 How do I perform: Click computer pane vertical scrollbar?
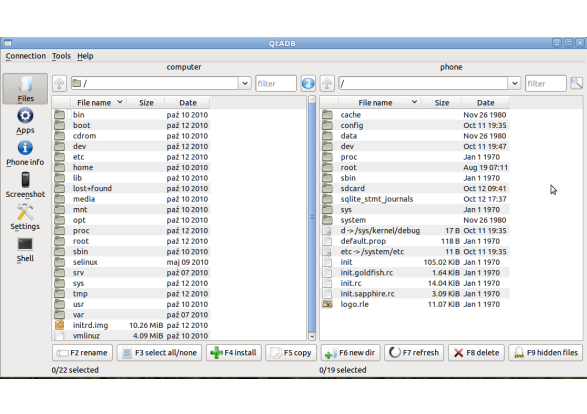(x=311, y=218)
